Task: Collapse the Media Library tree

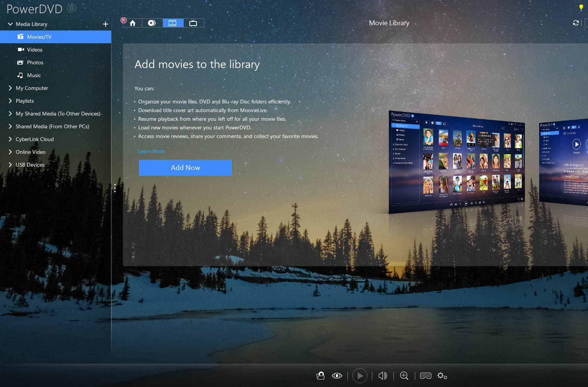Action: point(10,24)
